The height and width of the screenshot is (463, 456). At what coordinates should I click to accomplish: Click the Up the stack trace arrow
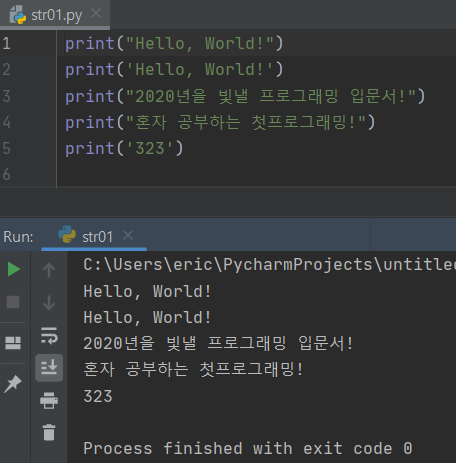point(49,270)
